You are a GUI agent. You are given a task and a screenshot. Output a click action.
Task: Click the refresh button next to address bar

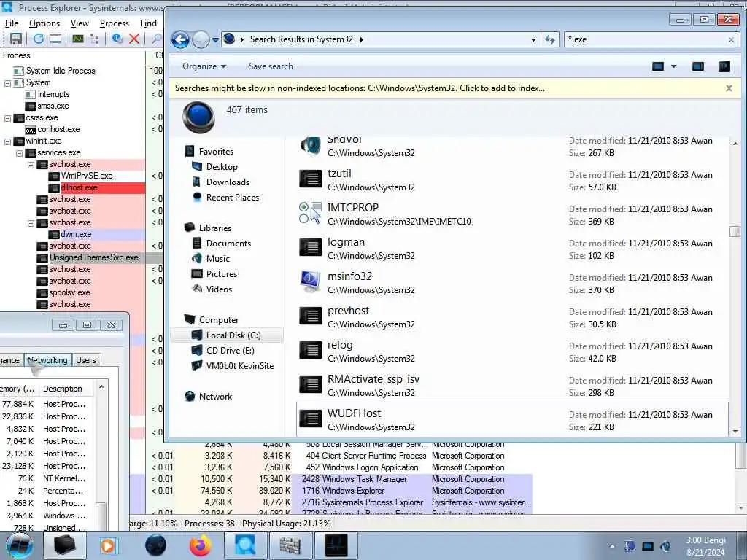click(550, 39)
